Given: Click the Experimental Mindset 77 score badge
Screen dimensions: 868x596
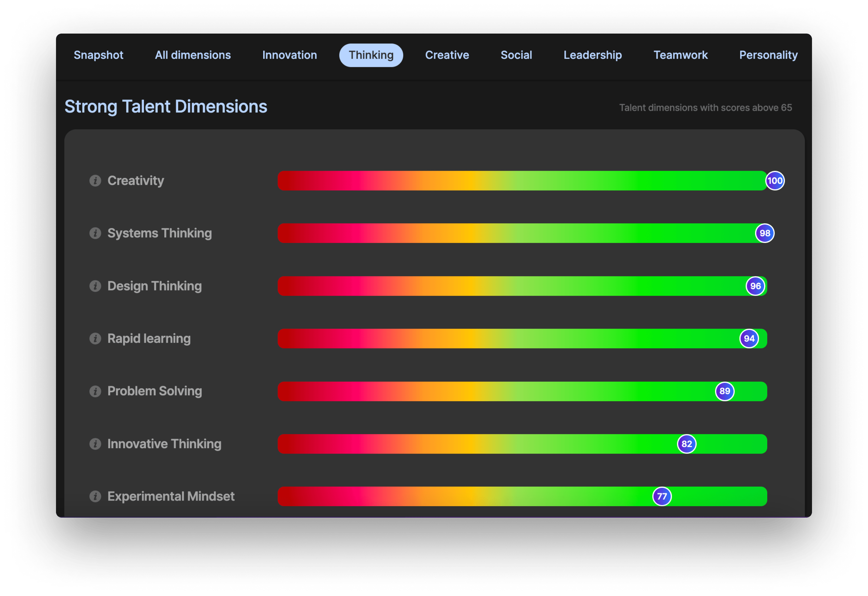Looking at the screenshot, I should [662, 497].
